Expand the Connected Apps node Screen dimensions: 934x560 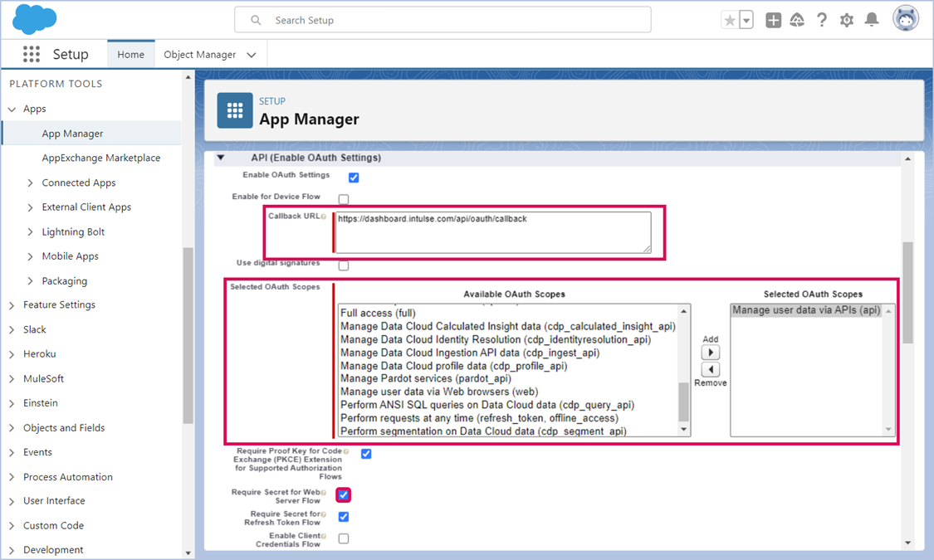pos(31,183)
